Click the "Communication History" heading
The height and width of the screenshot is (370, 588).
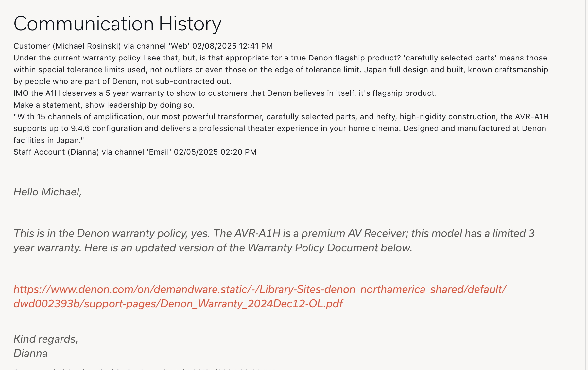point(117,24)
